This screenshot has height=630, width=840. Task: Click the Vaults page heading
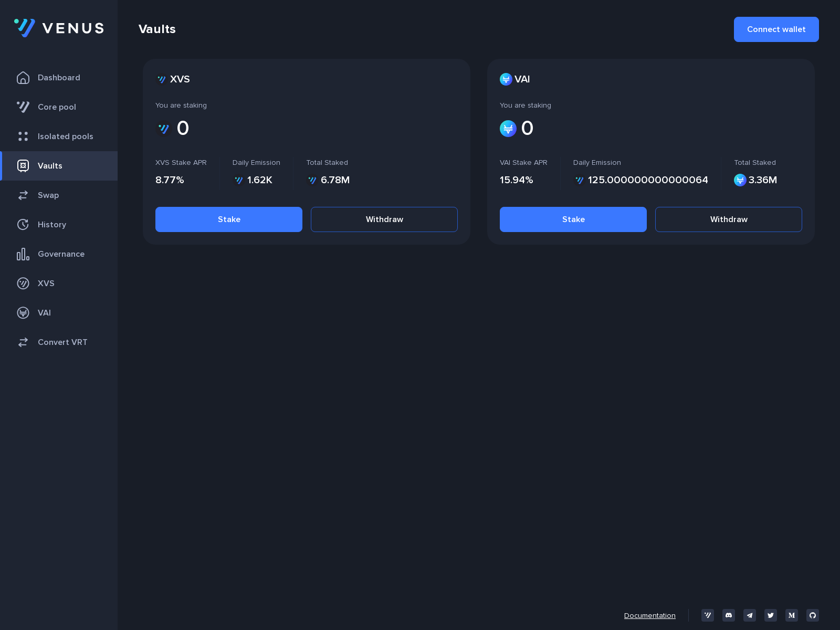(x=157, y=29)
